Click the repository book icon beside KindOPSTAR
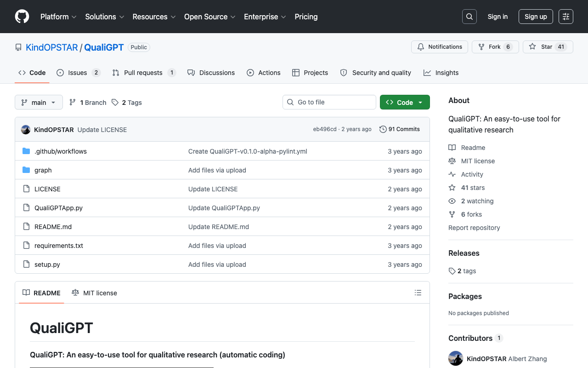Viewport: 588px width, 368px height. click(18, 47)
